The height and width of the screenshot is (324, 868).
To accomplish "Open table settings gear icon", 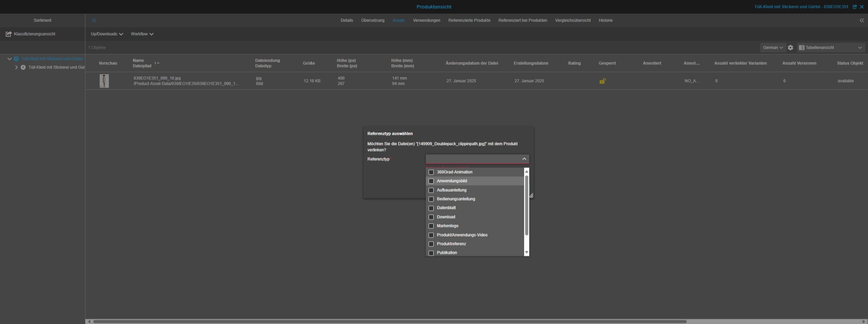I will (x=790, y=48).
